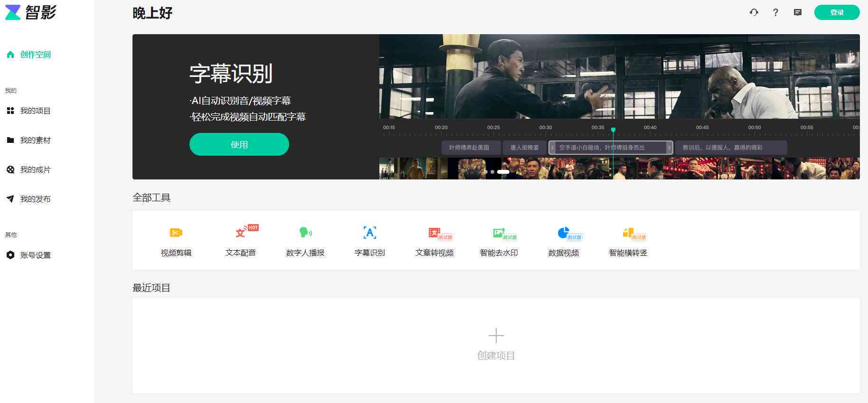Open 我的素材 in sidebar

[x=29, y=140]
